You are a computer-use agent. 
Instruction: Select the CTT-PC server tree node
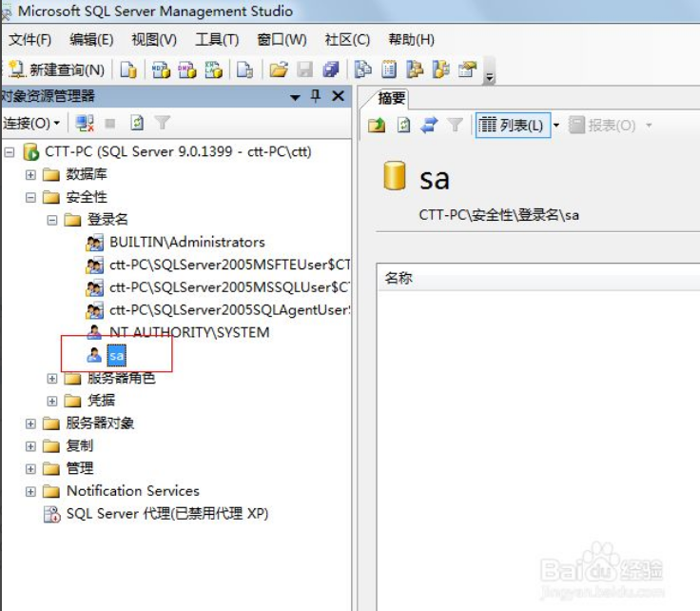(x=178, y=152)
